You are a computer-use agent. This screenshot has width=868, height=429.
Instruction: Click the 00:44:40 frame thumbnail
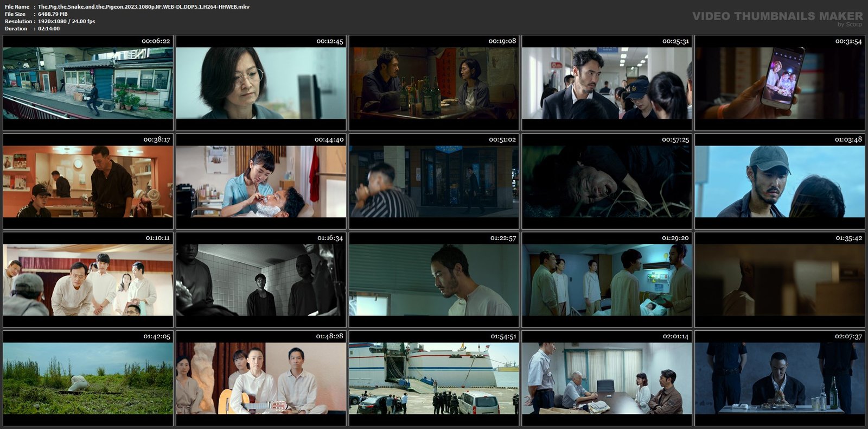(x=261, y=181)
